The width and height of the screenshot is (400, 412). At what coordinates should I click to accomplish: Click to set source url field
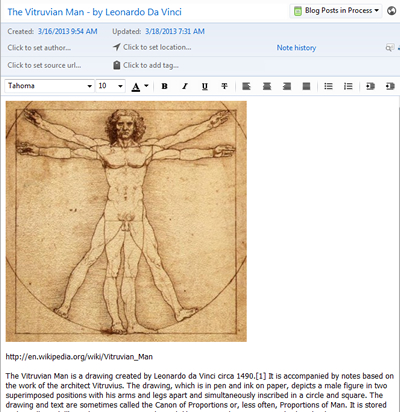coord(44,65)
